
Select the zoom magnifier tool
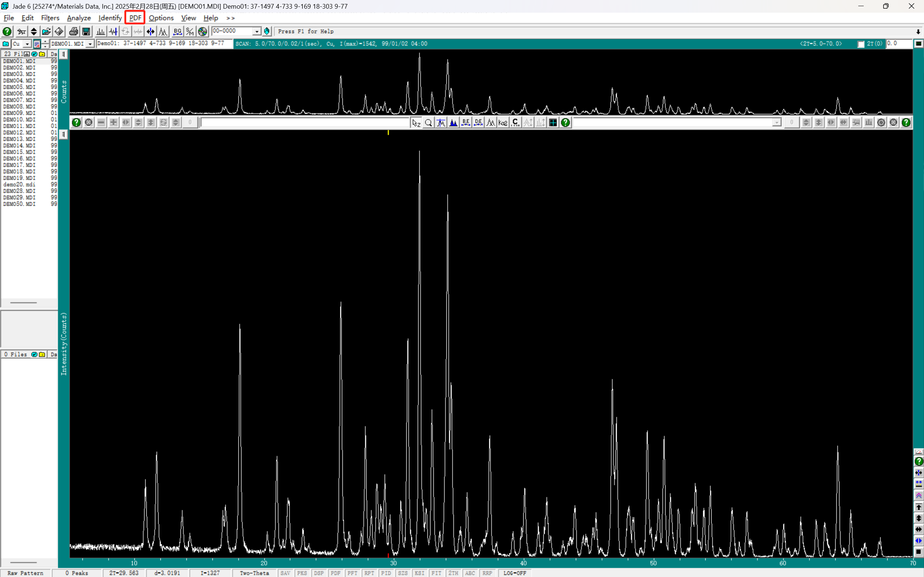(428, 122)
